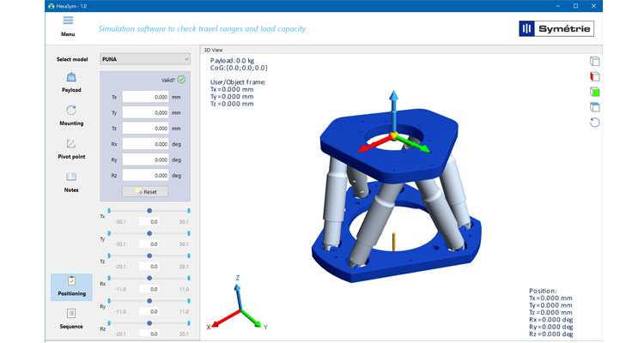Reset the 3D view with the circular arrow
Image resolution: width=644 pixels, height=343 pixels.
(595, 123)
